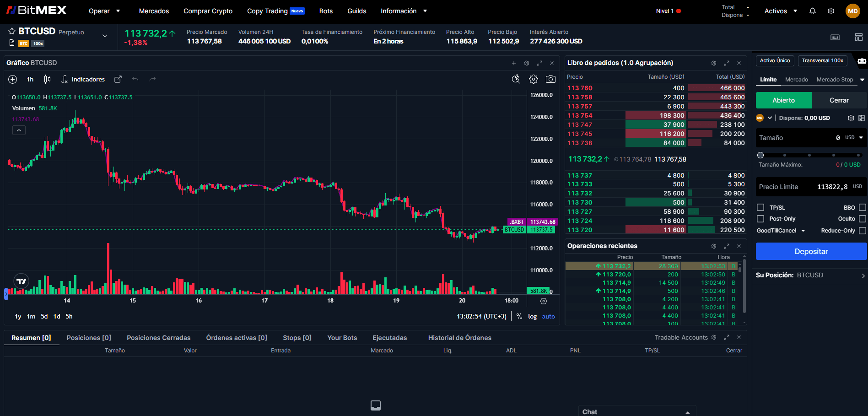
Task: Open the contract details document icon
Action: 12,43
